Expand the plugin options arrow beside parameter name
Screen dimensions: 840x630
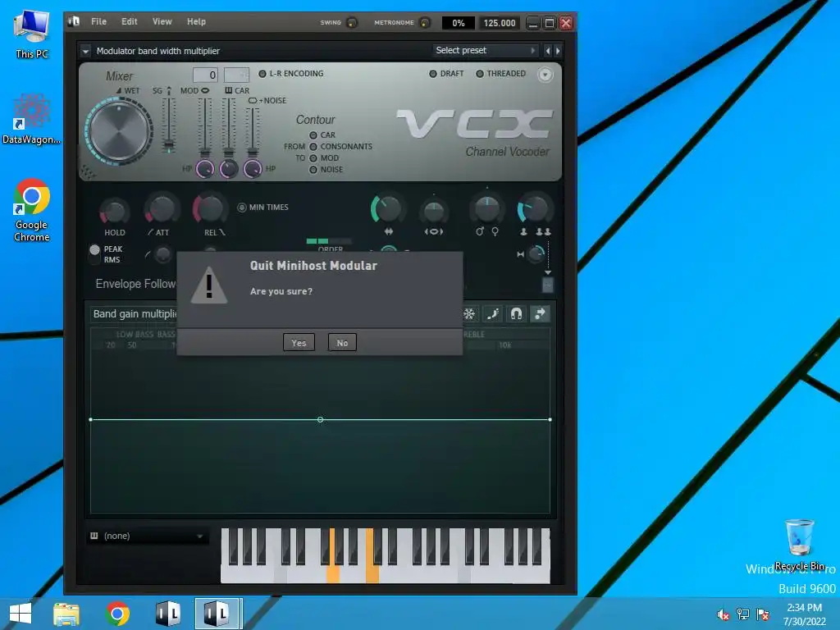click(85, 52)
